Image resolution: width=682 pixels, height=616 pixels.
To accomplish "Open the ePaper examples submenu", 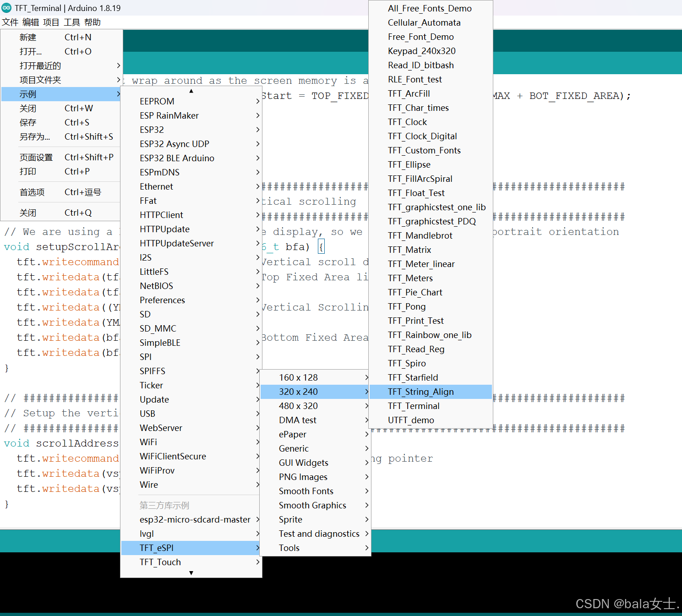I will pyautogui.click(x=315, y=434).
